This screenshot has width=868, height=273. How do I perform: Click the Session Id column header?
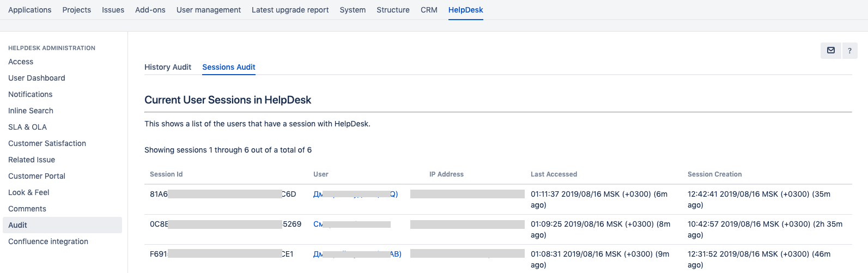pos(166,174)
